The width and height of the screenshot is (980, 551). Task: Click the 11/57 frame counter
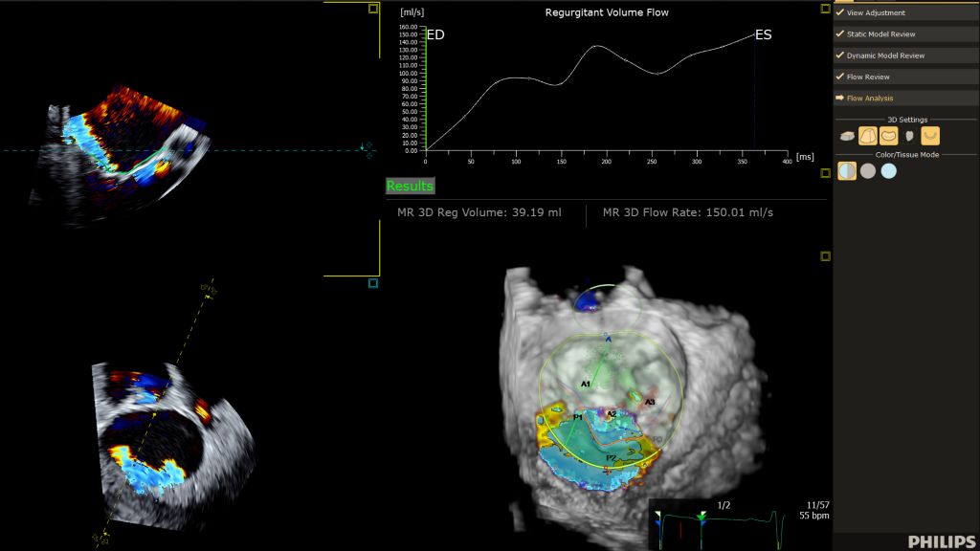pos(817,505)
